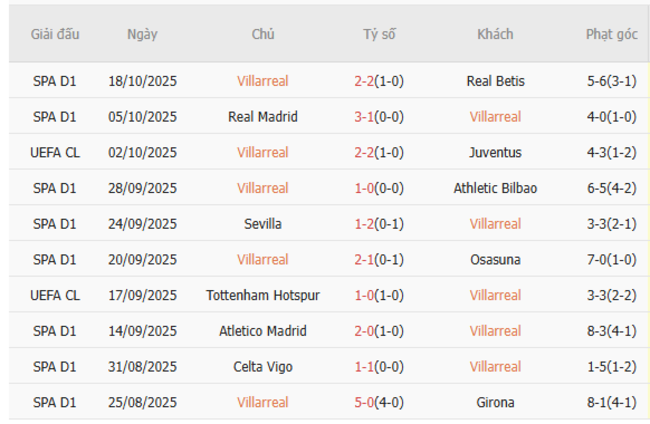Select the Celta Vigo team link
Image resolution: width=650 pixels, height=424 pixels.
(263, 367)
